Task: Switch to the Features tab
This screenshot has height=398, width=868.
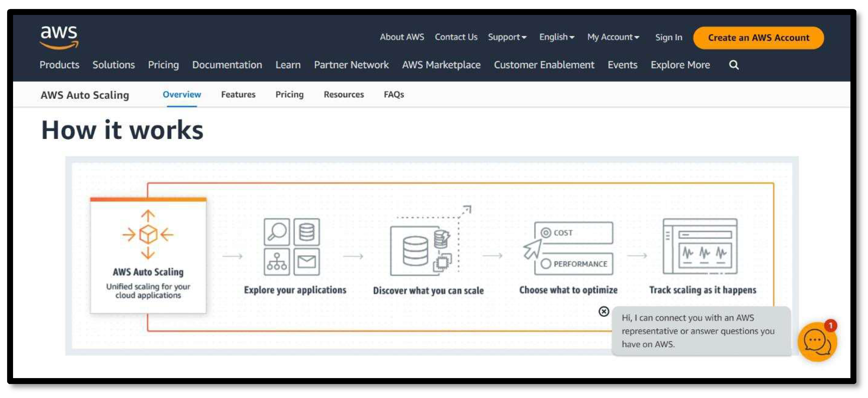Action: 238,95
